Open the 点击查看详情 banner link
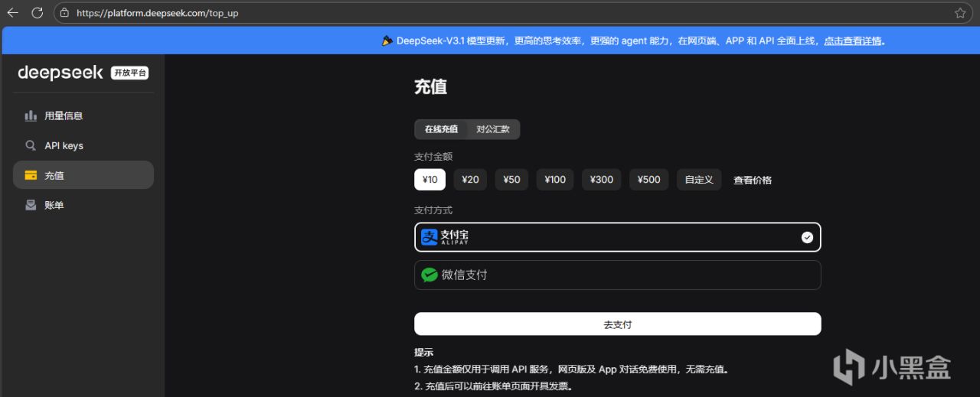980x397 pixels. tap(853, 41)
